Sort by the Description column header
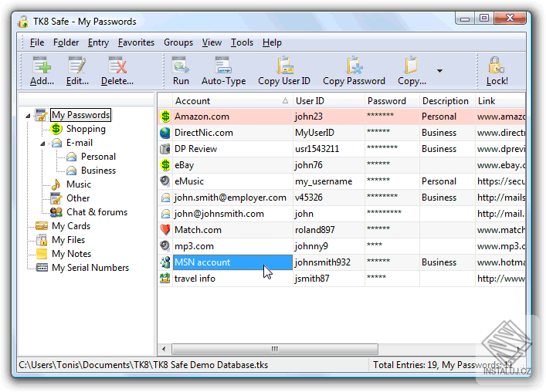The width and height of the screenshot is (546, 392). point(447,101)
